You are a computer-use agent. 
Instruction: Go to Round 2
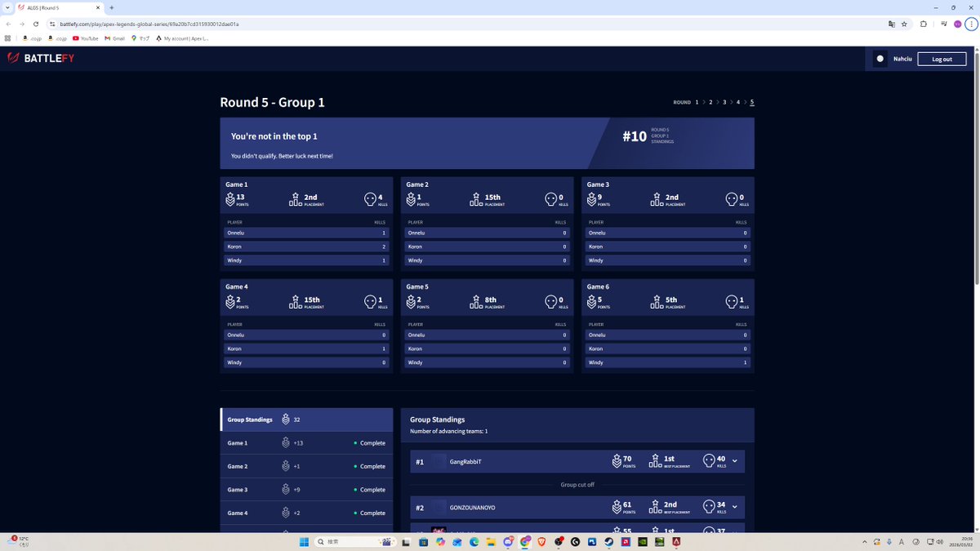(x=710, y=102)
